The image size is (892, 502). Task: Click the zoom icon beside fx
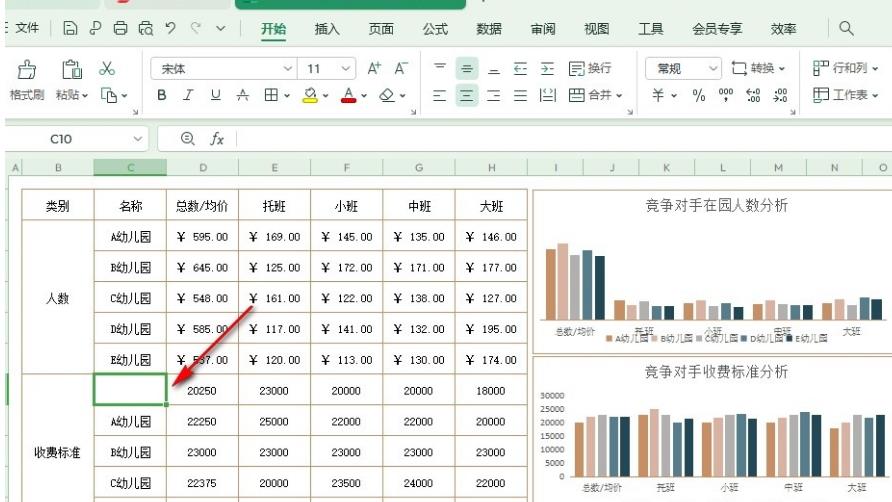point(188,138)
